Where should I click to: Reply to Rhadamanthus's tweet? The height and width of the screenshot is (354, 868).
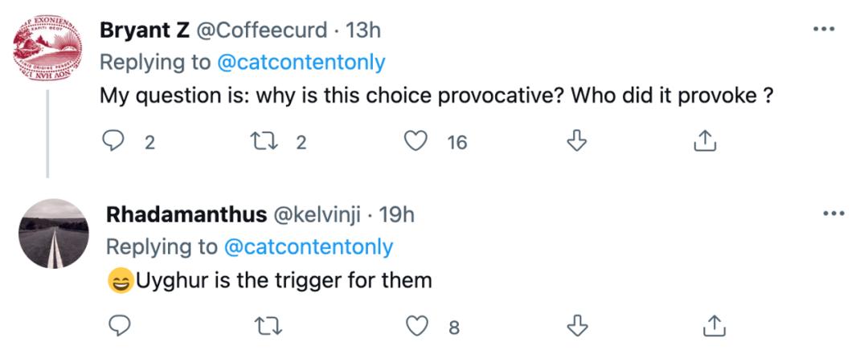119,326
